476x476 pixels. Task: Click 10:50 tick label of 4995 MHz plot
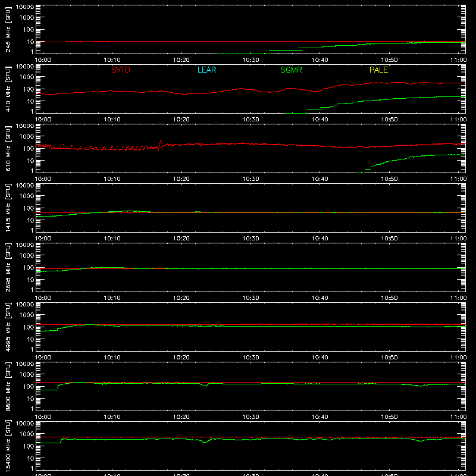coord(389,358)
